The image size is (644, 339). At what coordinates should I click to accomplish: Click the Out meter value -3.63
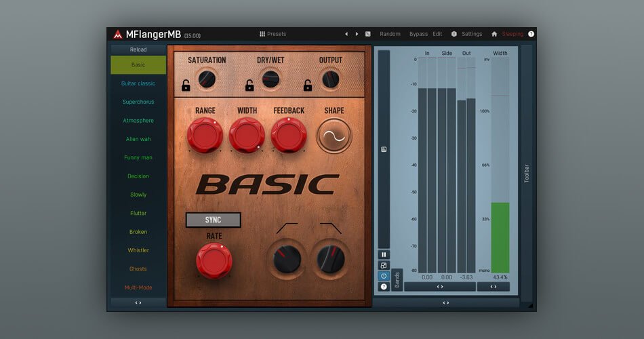point(466,277)
